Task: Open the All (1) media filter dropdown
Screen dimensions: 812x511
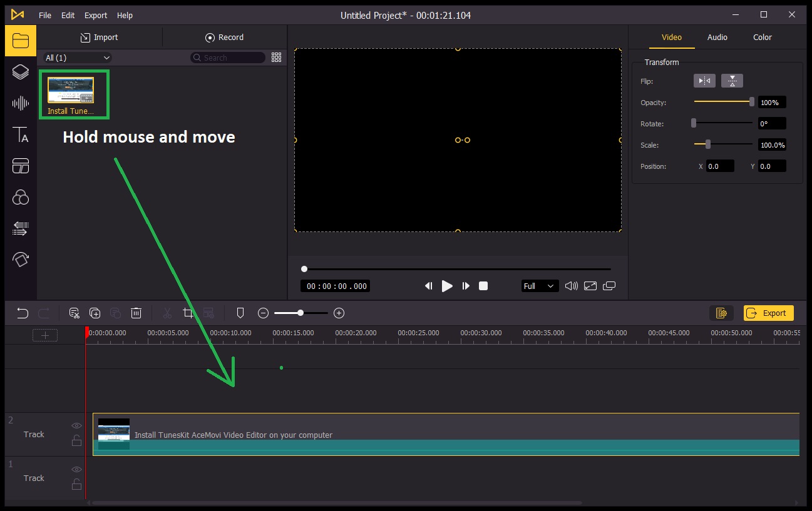Action: click(x=76, y=57)
